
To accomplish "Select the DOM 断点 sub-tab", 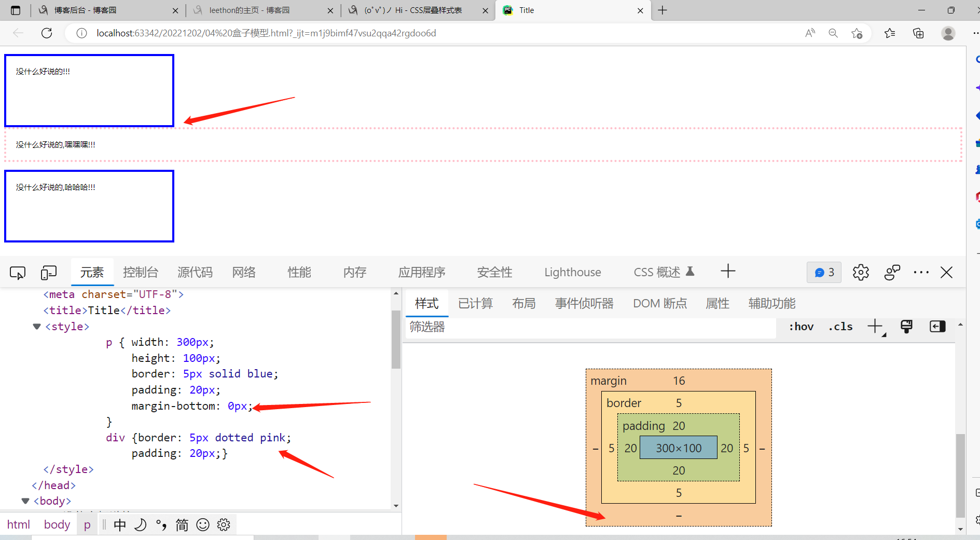I will [660, 304].
